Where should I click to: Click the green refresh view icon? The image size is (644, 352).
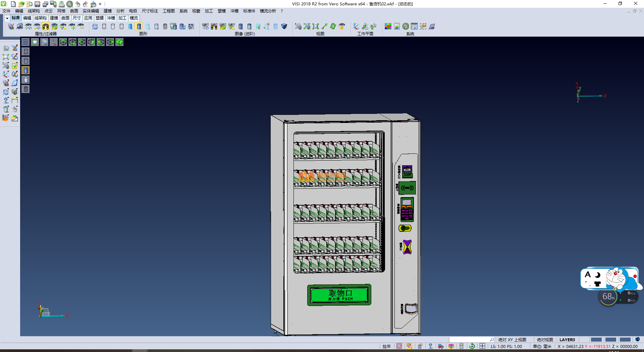(x=333, y=26)
